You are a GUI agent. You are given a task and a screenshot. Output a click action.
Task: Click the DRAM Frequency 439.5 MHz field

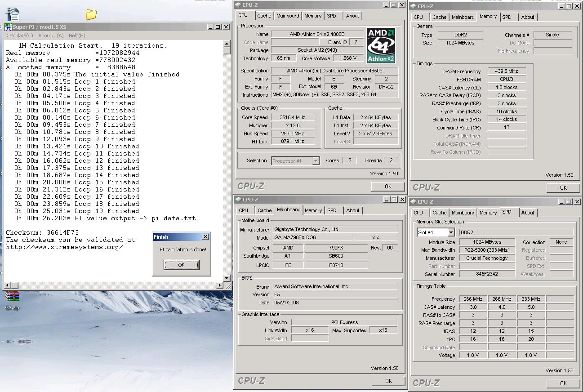pos(506,71)
